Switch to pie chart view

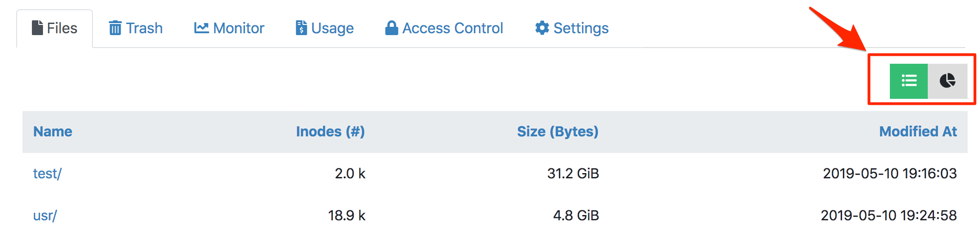(947, 81)
